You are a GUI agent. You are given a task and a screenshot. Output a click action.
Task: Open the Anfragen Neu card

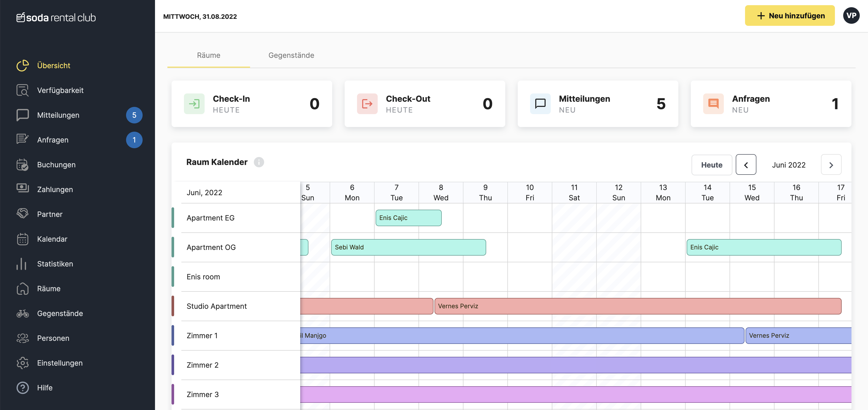(771, 104)
